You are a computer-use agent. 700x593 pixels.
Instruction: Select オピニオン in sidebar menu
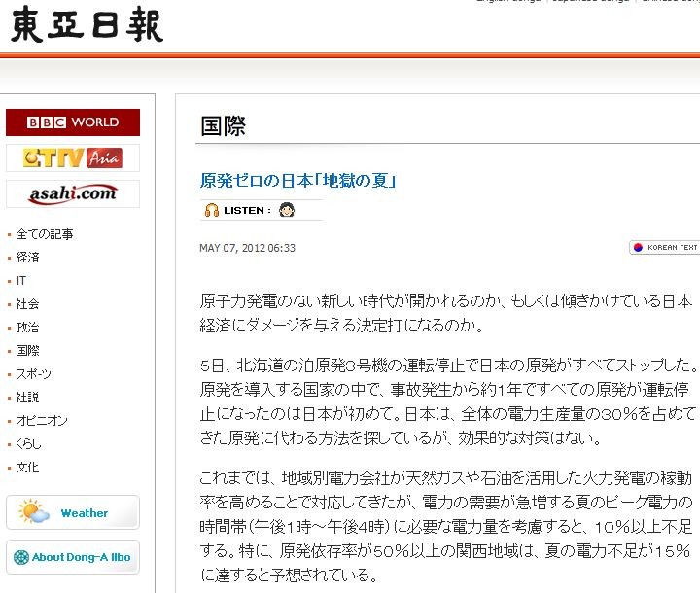pos(42,421)
